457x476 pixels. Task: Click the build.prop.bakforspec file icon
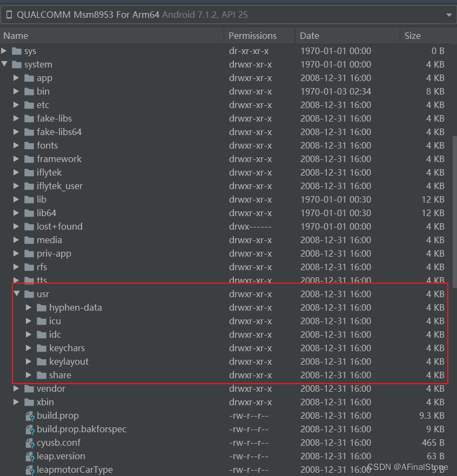tap(30, 430)
